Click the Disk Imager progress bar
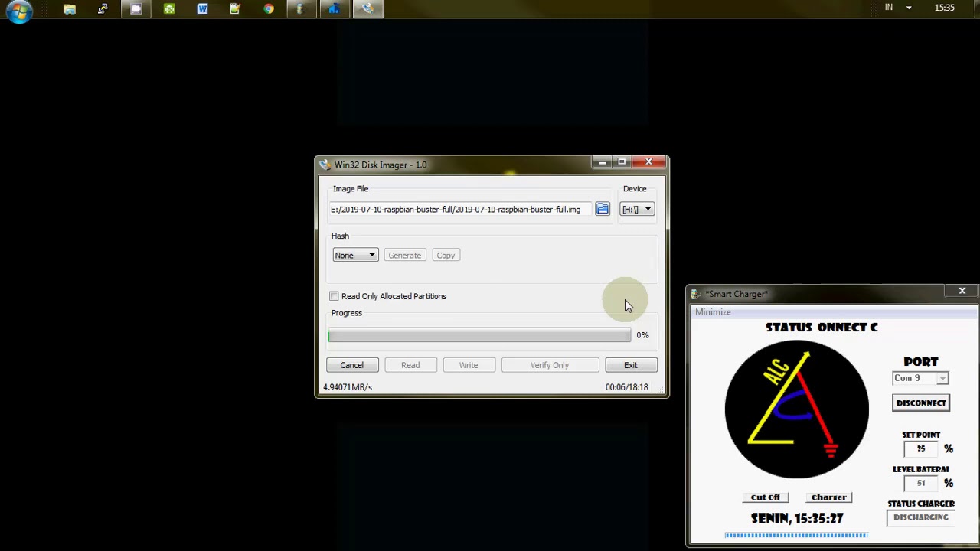The width and height of the screenshot is (980, 551). tap(479, 335)
